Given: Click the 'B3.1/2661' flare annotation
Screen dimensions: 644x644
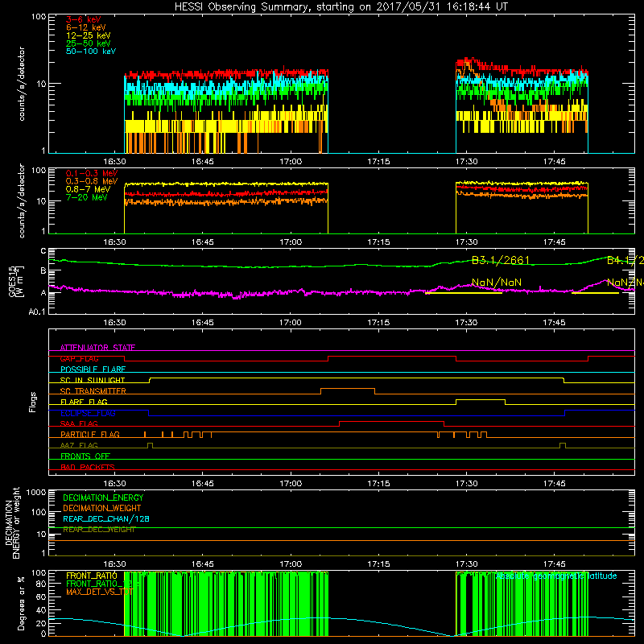Looking at the screenshot, I should coord(500,260).
